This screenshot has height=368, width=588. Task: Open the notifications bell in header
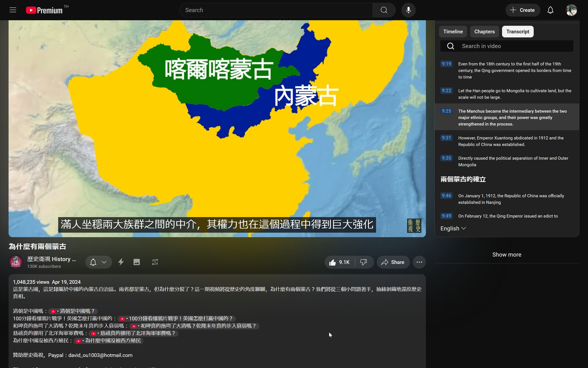(x=550, y=10)
